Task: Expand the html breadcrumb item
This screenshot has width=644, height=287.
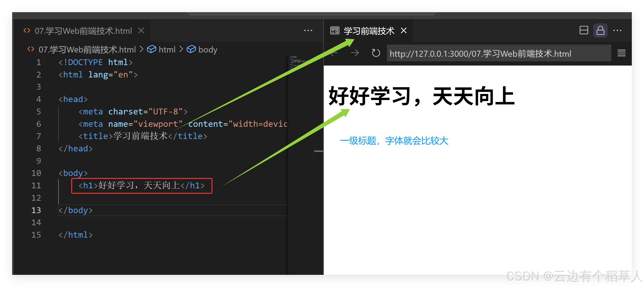Action: tap(167, 50)
